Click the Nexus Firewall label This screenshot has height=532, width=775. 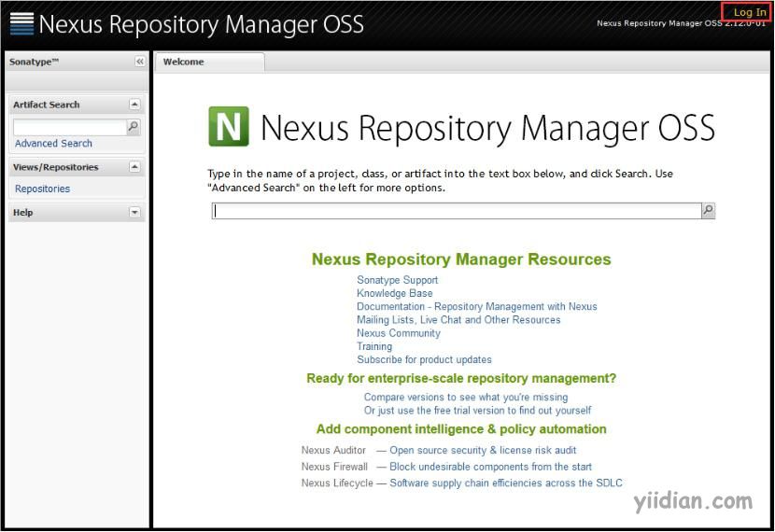[334, 467]
